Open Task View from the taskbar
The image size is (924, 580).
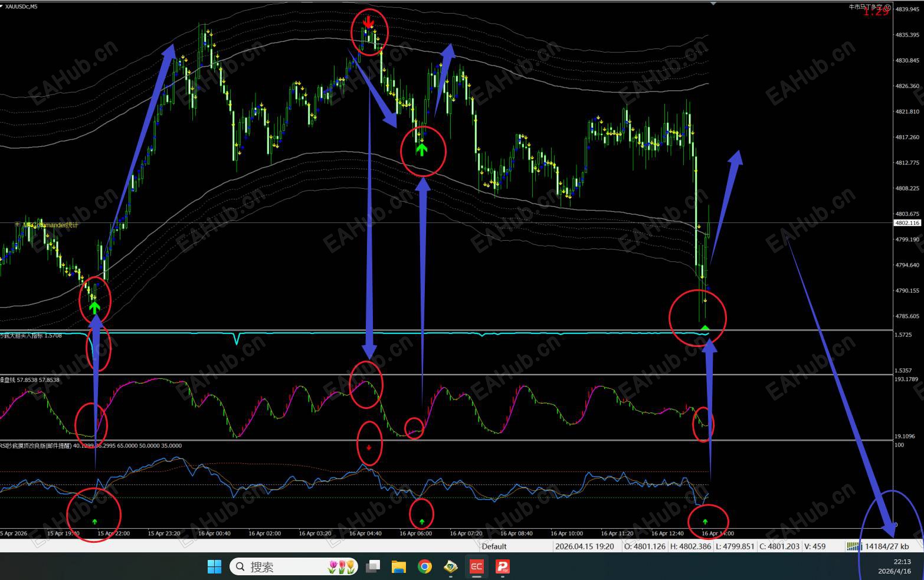(373, 567)
